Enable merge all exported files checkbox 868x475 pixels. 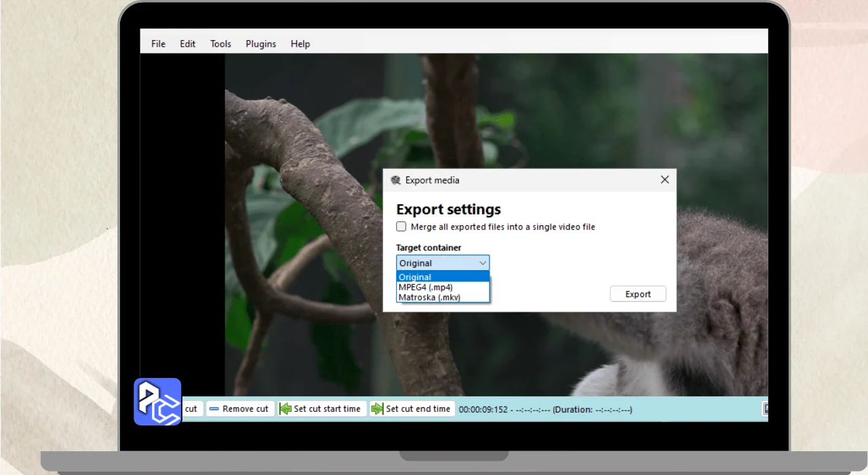click(401, 227)
